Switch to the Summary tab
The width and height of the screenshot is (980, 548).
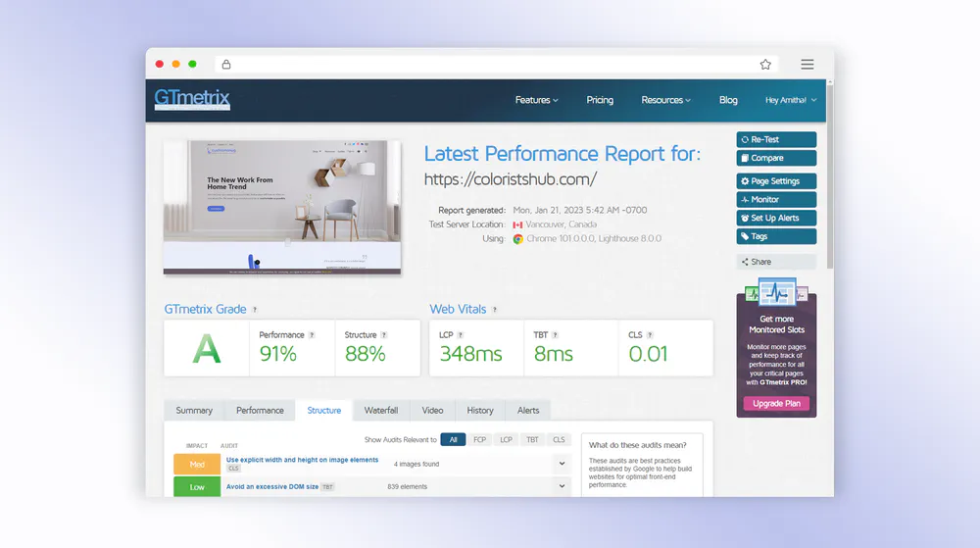pos(194,411)
